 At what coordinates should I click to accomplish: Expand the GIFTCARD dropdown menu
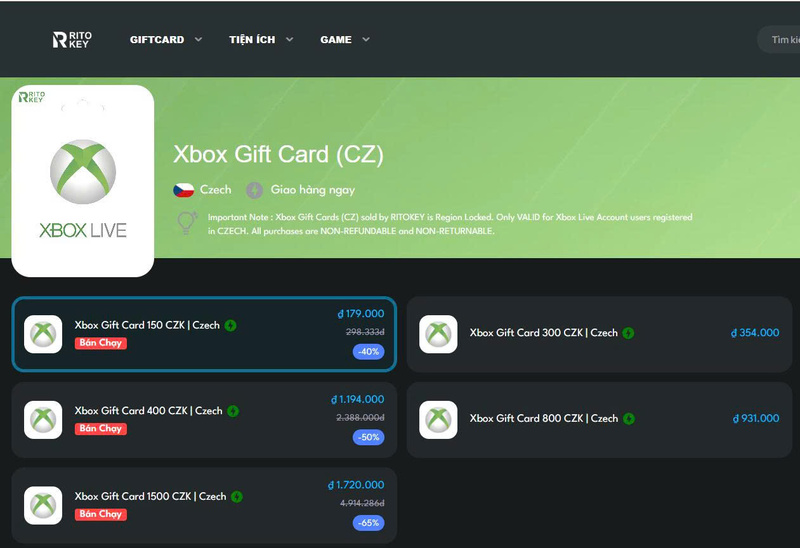click(166, 40)
